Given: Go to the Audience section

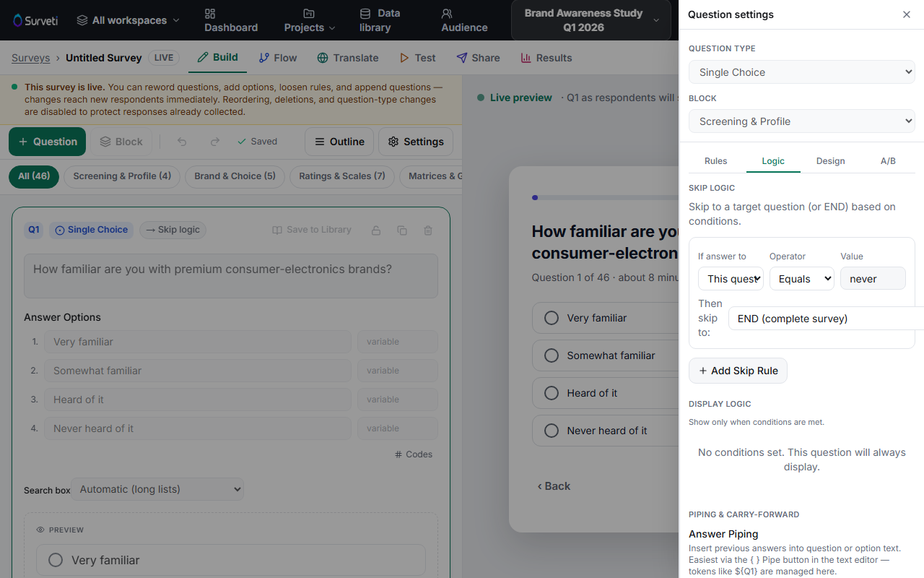Looking at the screenshot, I should click(464, 20).
